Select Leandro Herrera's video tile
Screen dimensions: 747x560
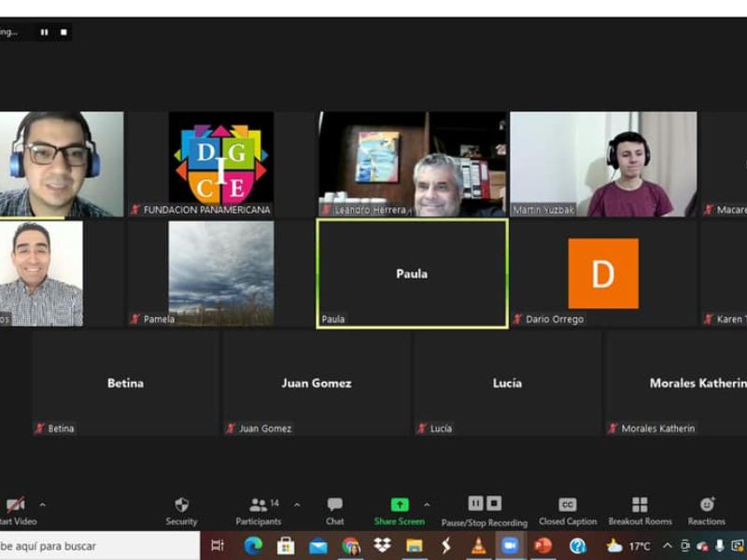pos(413,164)
